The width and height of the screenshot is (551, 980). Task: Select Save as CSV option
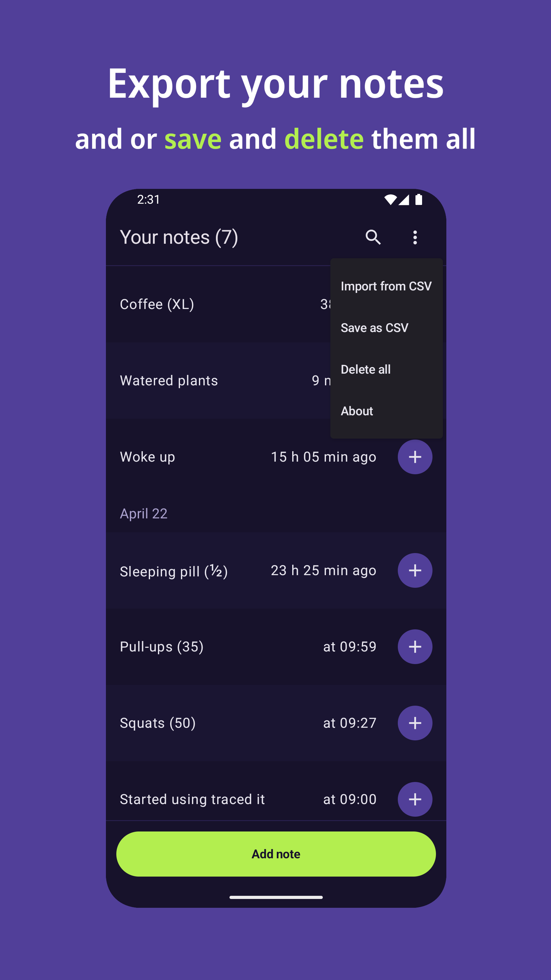(374, 328)
